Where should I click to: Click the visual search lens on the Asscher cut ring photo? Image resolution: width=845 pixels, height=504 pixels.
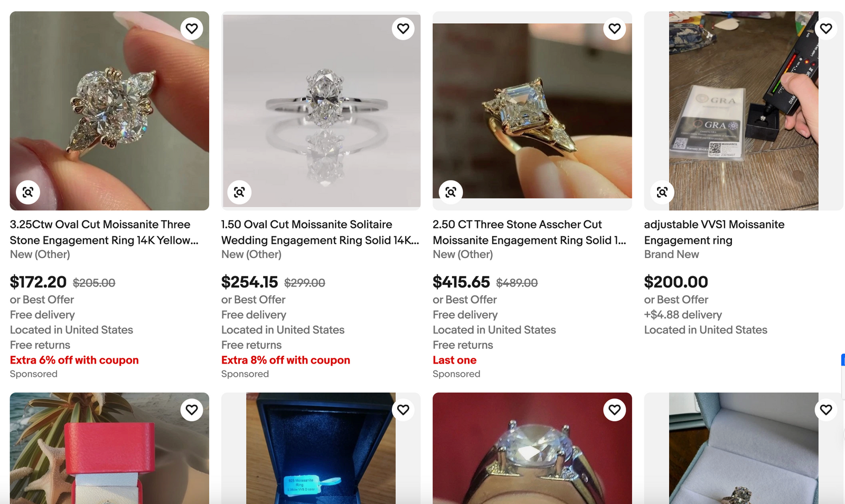(450, 192)
